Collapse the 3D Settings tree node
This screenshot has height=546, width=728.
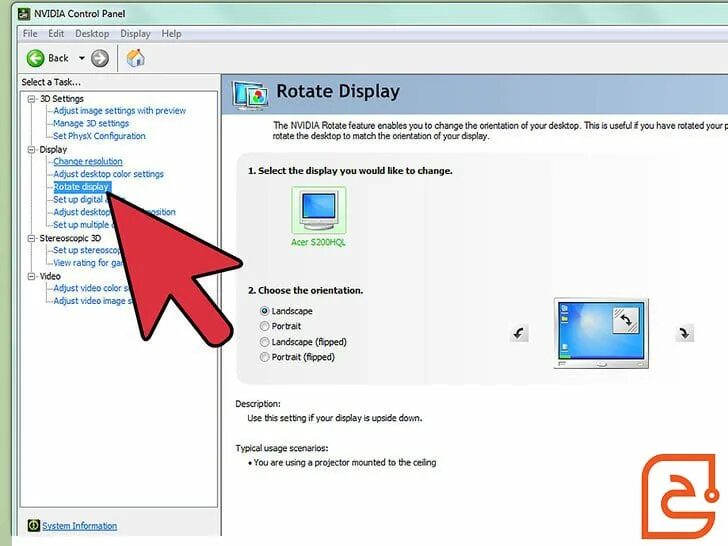pos(31,99)
